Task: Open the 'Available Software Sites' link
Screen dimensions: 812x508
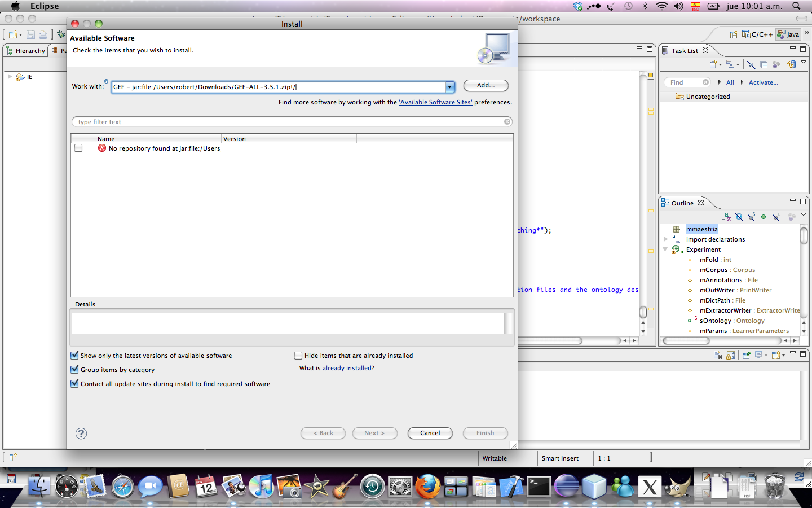Action: pos(435,102)
